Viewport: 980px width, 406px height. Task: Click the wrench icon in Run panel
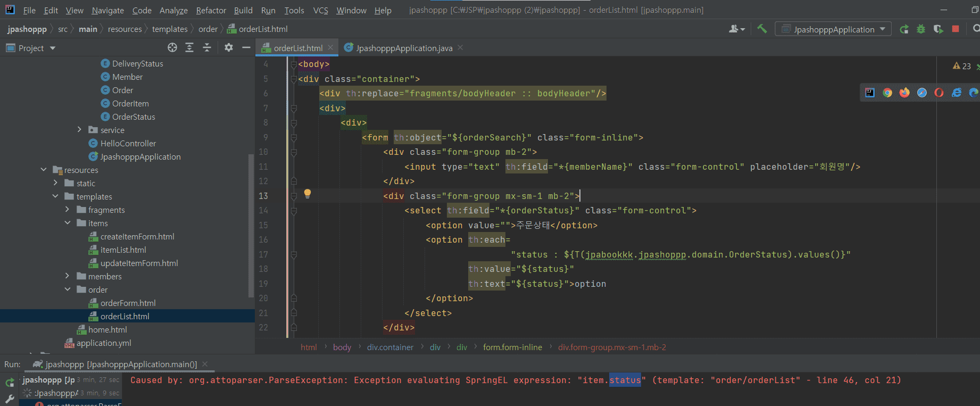(10, 399)
